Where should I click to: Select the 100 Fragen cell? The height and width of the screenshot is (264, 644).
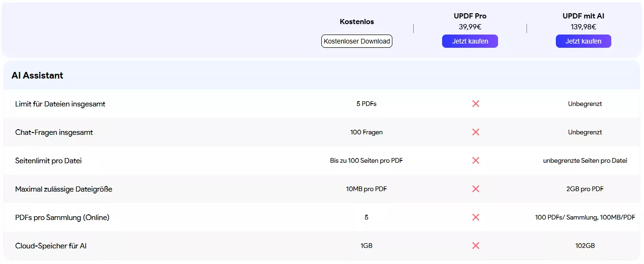coord(366,132)
